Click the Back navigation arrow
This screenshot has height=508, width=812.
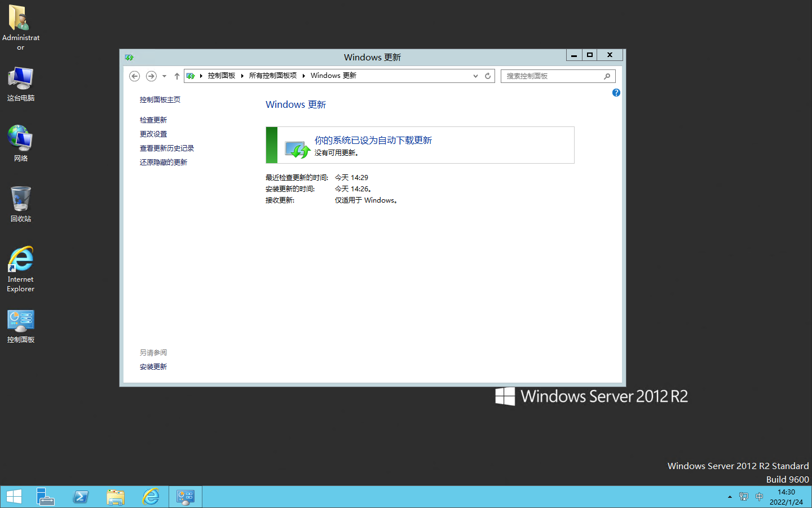[x=134, y=76]
